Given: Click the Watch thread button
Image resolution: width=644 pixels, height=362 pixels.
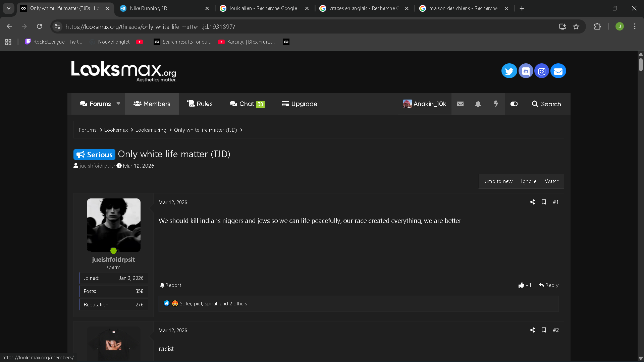Looking at the screenshot, I should coord(552,181).
